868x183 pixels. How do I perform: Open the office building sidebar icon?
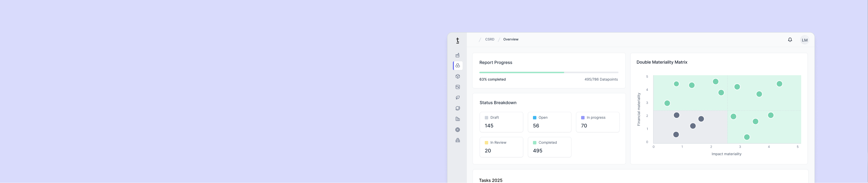[x=458, y=140]
